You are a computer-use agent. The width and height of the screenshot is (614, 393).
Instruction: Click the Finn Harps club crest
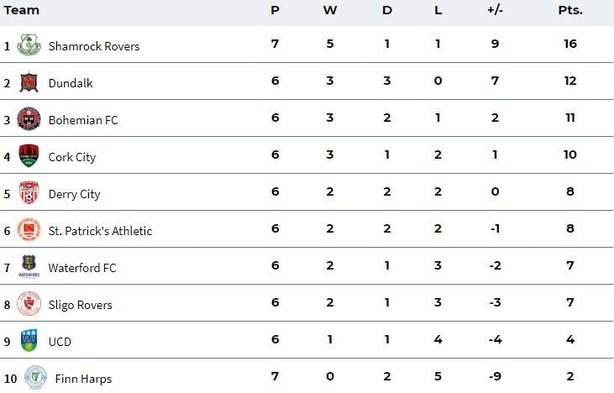pos(36,377)
